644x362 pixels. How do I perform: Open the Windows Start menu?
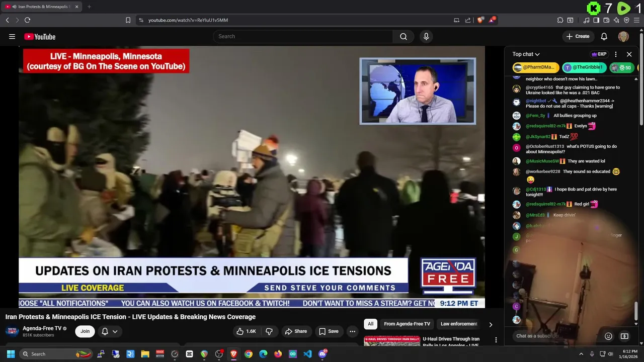point(11,354)
